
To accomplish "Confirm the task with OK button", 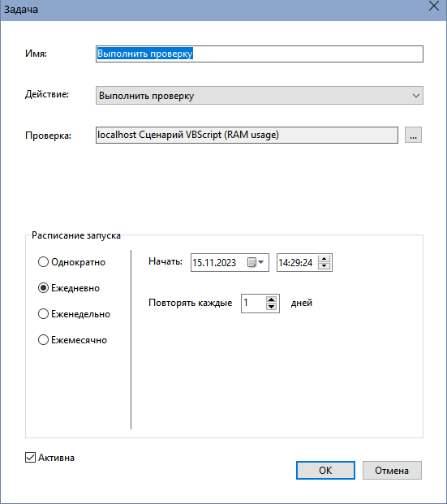I will pyautogui.click(x=325, y=470).
